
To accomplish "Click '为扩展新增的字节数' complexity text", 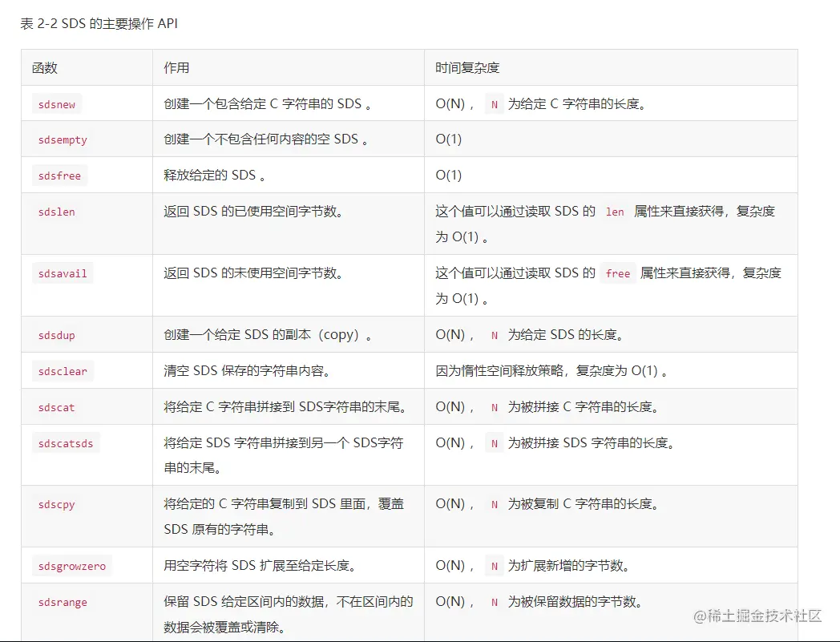I will [569, 566].
